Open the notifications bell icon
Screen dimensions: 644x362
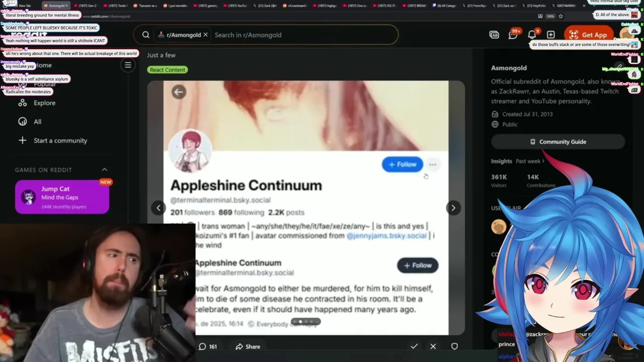[x=532, y=35]
